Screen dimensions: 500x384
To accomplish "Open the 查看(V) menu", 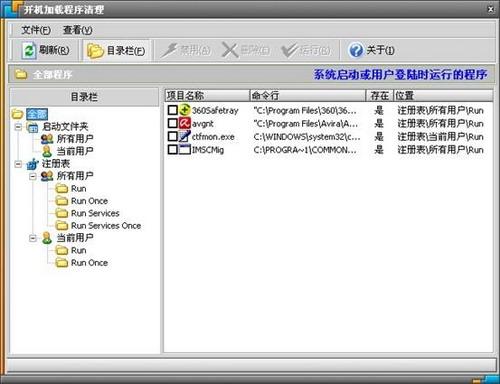I will click(77, 30).
